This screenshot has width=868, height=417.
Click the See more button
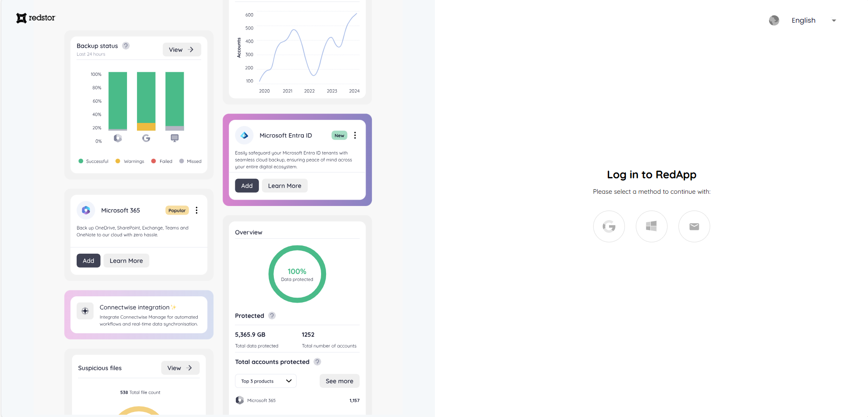(x=339, y=381)
